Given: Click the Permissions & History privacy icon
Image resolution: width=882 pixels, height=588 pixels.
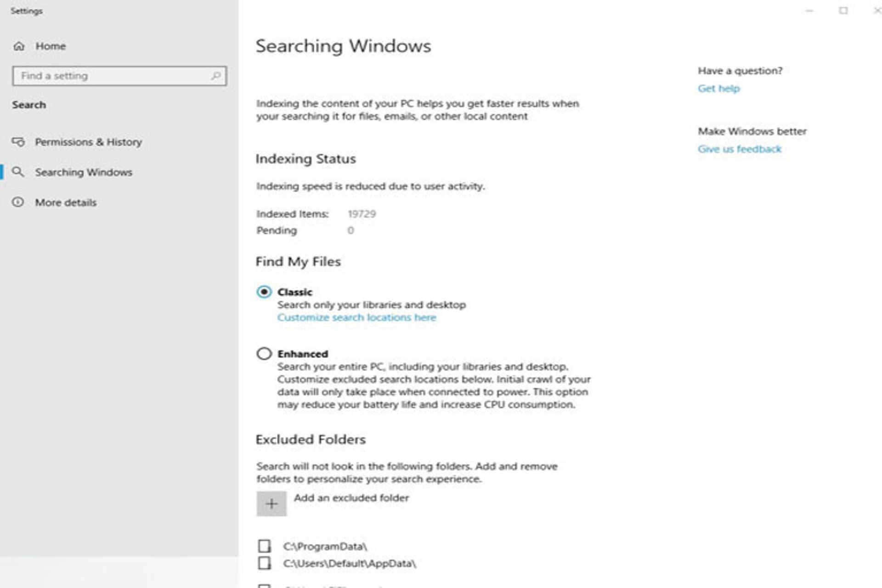Looking at the screenshot, I should 18,142.
